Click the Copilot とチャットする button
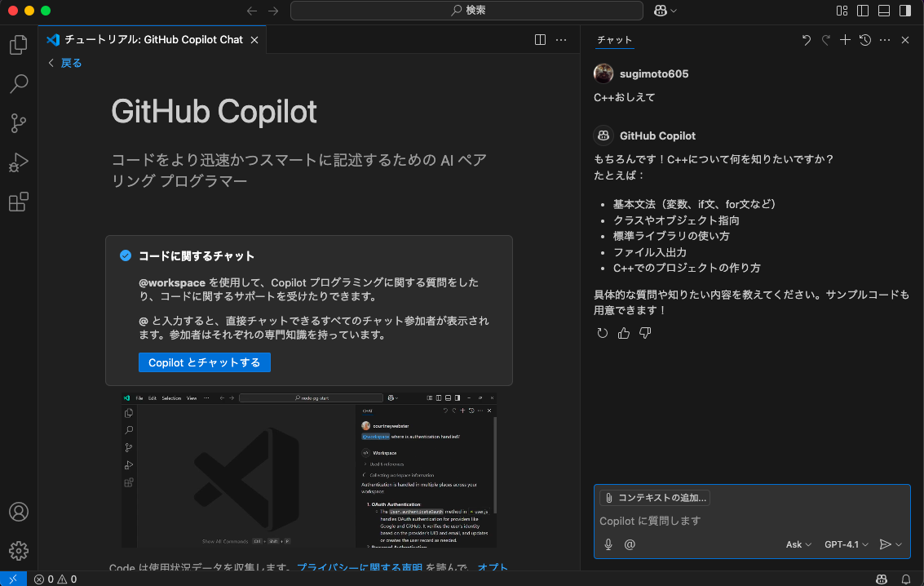 205,362
